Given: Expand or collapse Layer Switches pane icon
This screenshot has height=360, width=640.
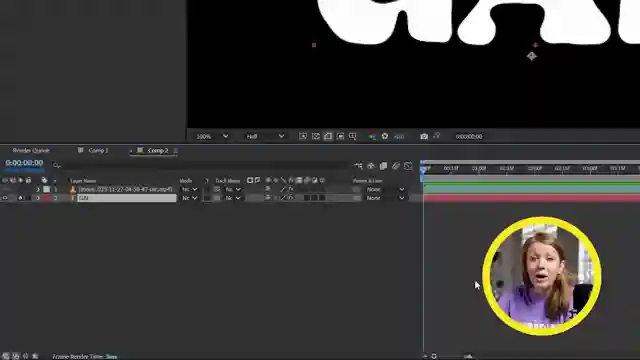Looking at the screenshot, I should (5, 356).
